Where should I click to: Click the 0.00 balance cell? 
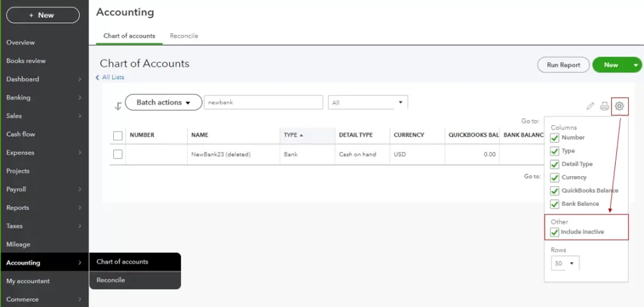489,155
